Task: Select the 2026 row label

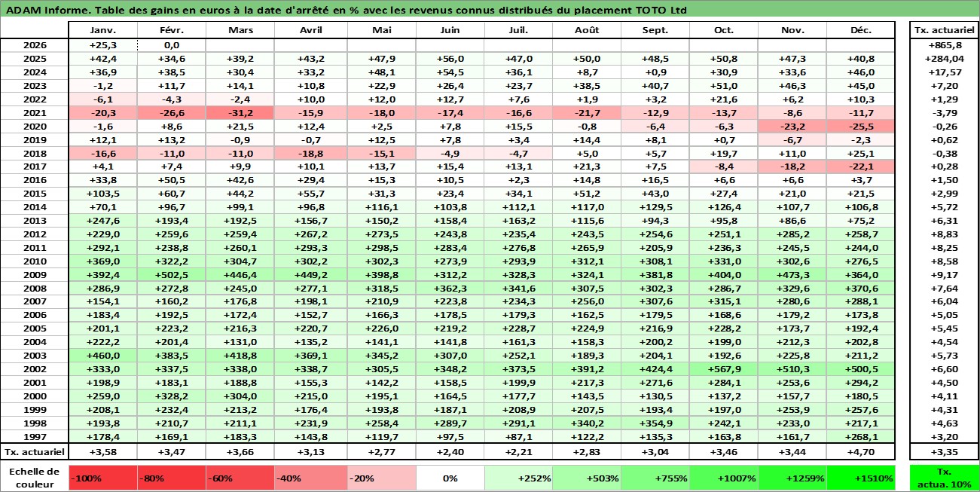Action: 35,45
